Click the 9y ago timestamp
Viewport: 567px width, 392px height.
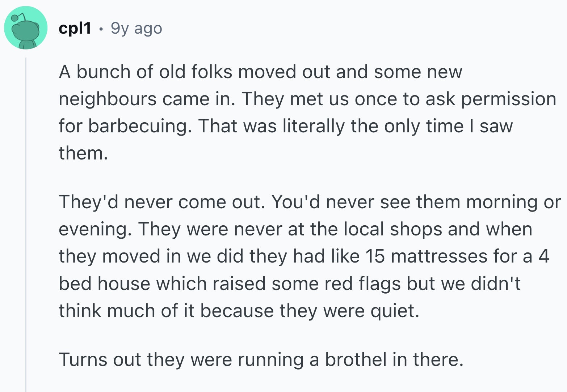[x=136, y=28]
